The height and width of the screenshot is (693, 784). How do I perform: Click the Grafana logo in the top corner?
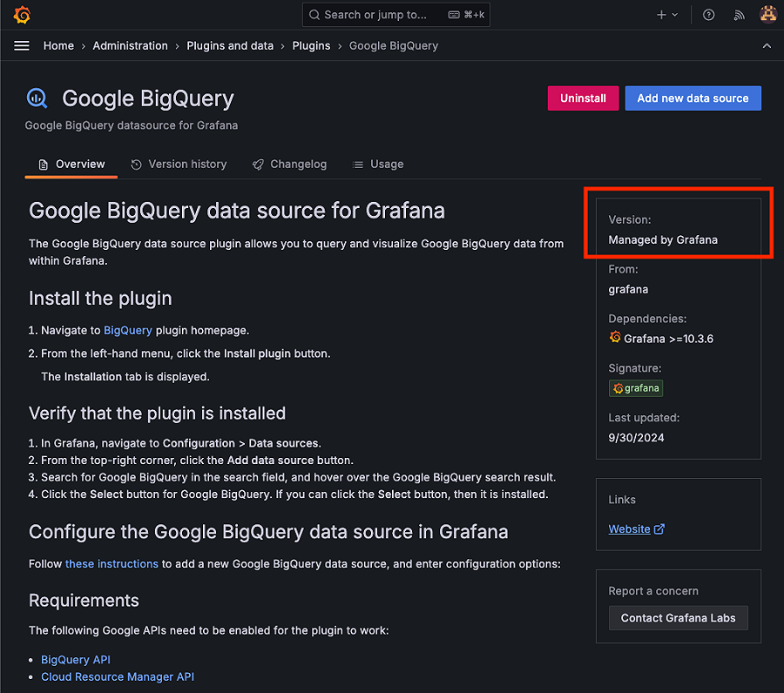click(21, 14)
